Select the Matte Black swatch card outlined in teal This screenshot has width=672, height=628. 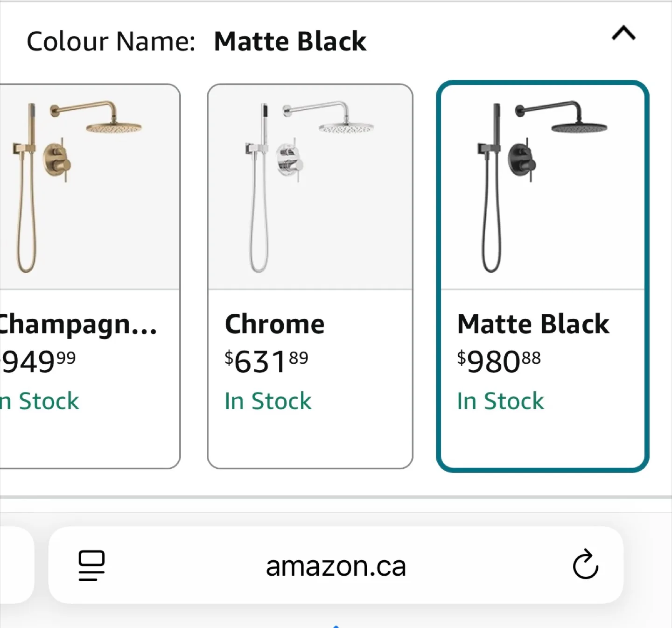click(x=543, y=275)
